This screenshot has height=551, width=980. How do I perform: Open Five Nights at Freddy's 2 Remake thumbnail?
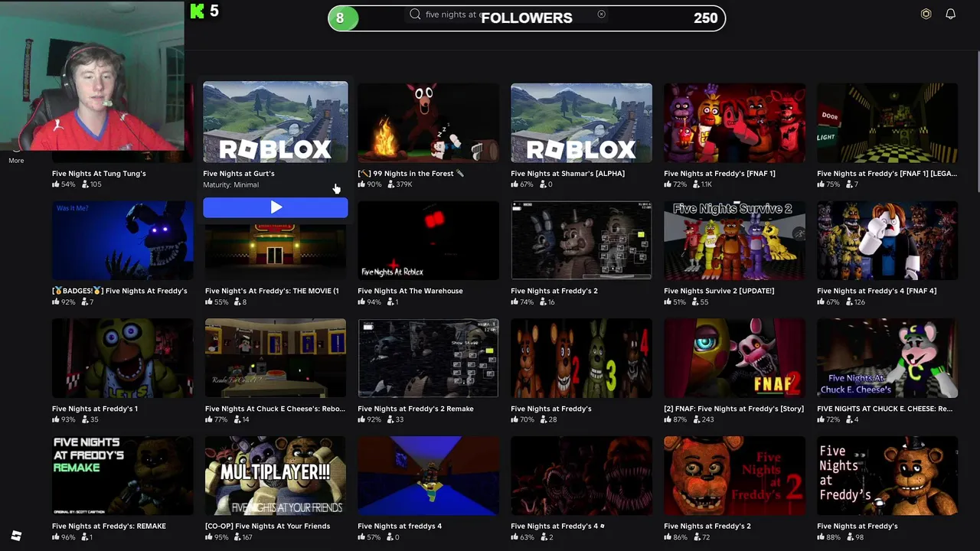428,358
